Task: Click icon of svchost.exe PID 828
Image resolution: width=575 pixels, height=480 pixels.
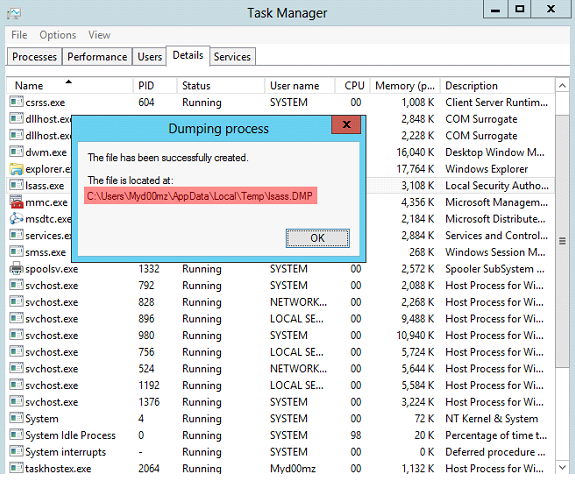Action: click(x=17, y=301)
